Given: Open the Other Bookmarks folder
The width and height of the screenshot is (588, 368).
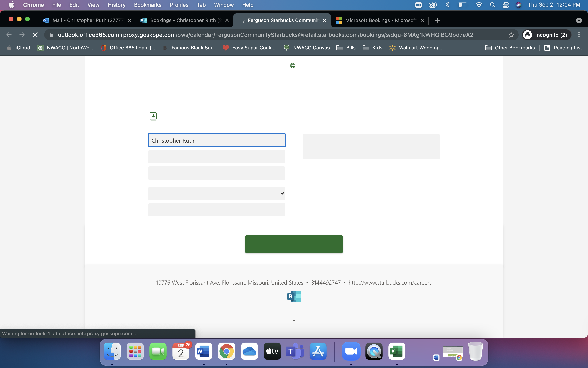Looking at the screenshot, I should (x=510, y=48).
